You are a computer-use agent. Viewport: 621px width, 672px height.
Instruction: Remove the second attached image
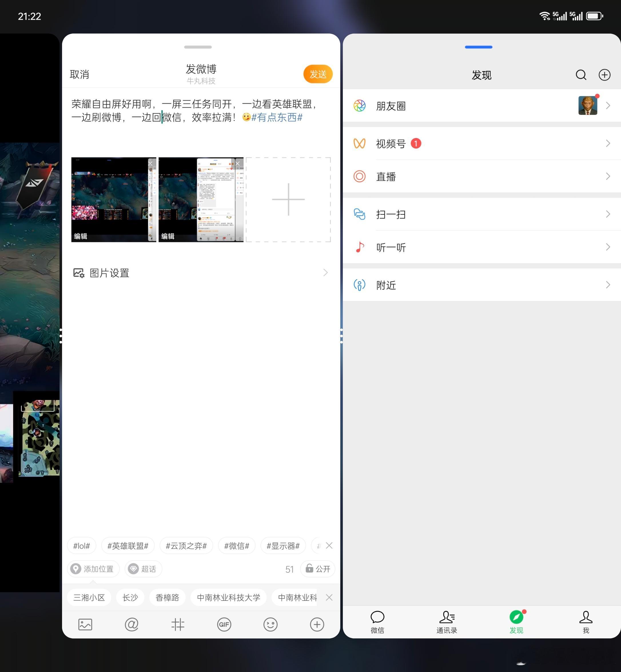click(x=238, y=163)
